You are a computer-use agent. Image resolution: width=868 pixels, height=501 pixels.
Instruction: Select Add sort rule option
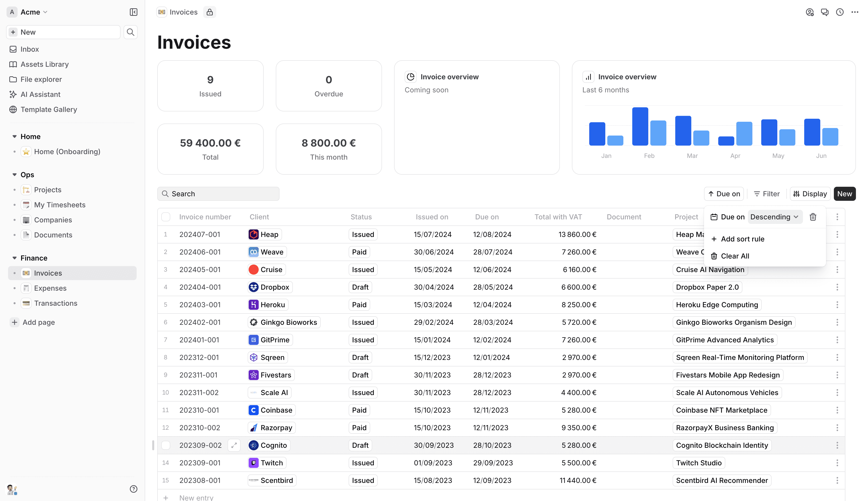pos(742,239)
